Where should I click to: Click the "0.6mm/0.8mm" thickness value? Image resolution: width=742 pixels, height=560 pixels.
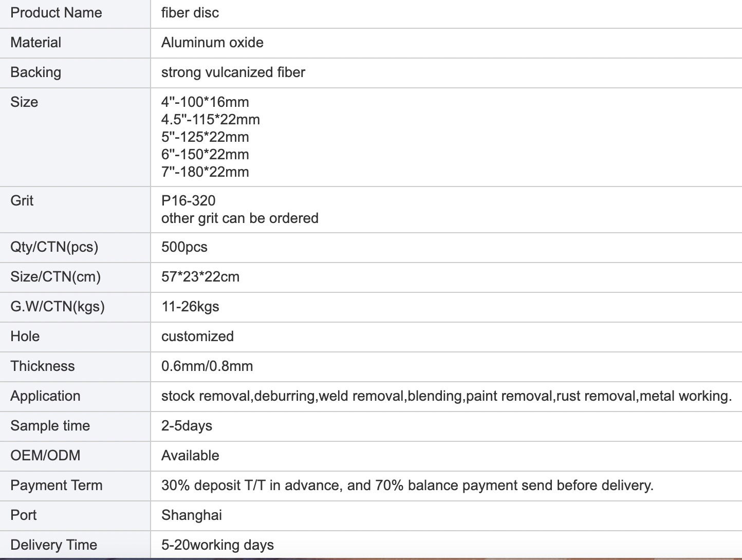click(207, 366)
